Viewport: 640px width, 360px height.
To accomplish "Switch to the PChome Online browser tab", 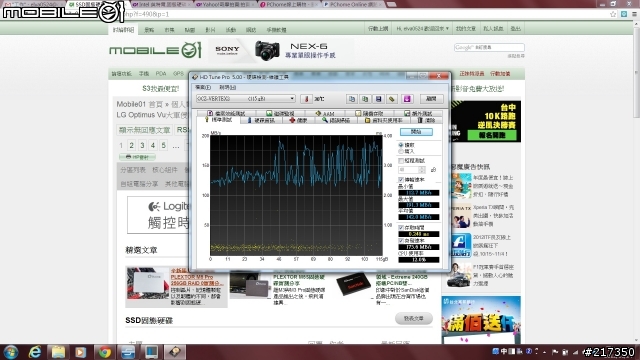I will click(353, 4).
